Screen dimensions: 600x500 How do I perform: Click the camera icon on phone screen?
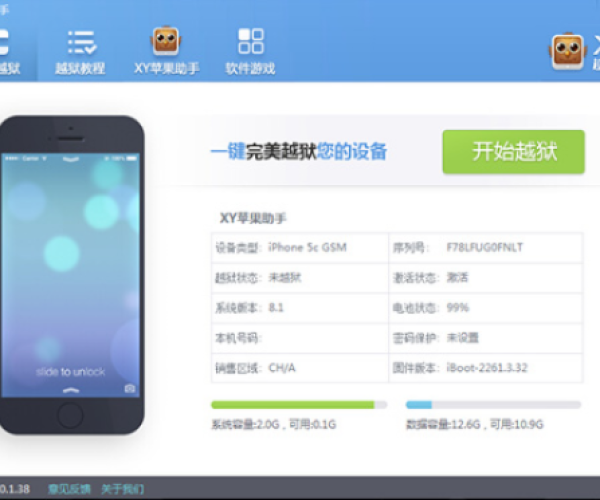tap(130, 389)
